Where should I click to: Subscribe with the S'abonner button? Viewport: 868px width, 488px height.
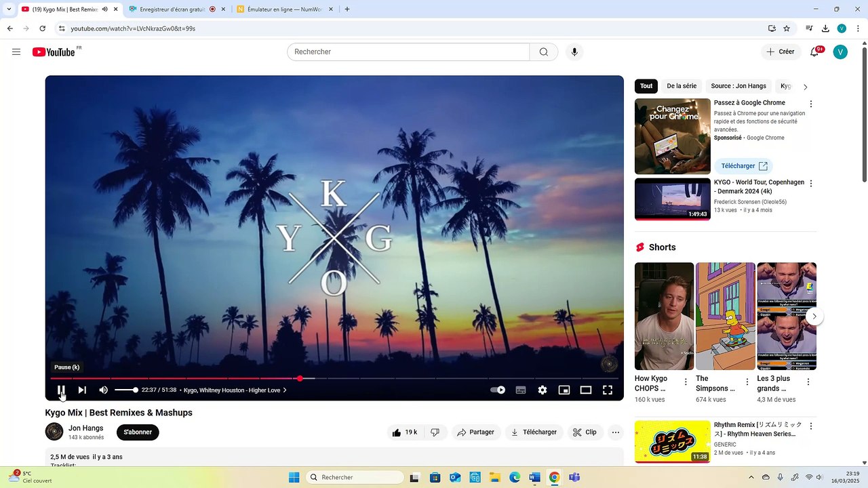(138, 432)
